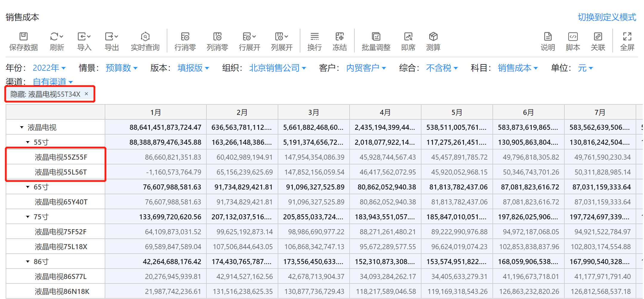Image resolution: width=644 pixels, height=299 pixels.
Task: Click the Save Data (保存数据) icon
Action: pyautogui.click(x=23, y=37)
